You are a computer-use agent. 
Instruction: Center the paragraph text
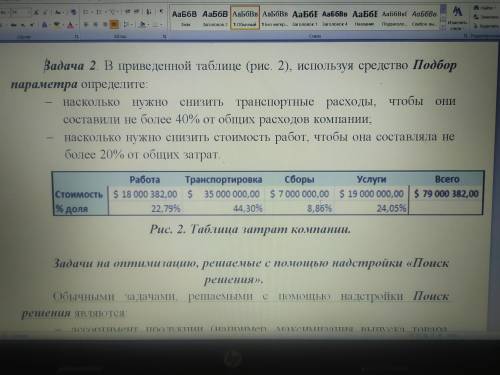(x=95, y=24)
